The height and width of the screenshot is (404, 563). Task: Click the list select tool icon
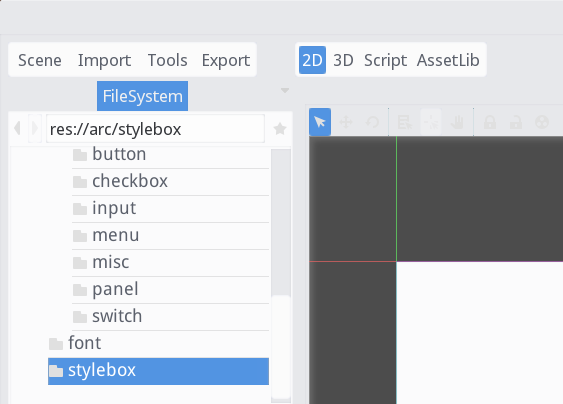coord(405,122)
